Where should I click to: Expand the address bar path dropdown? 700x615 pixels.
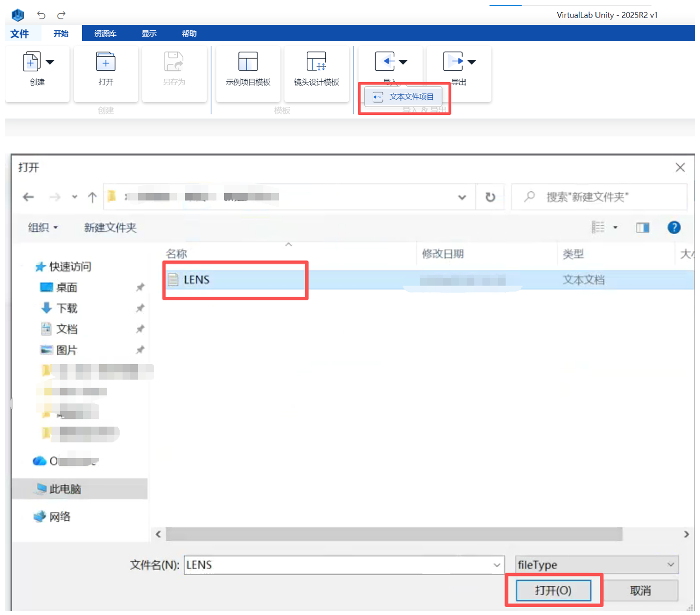tap(462, 197)
